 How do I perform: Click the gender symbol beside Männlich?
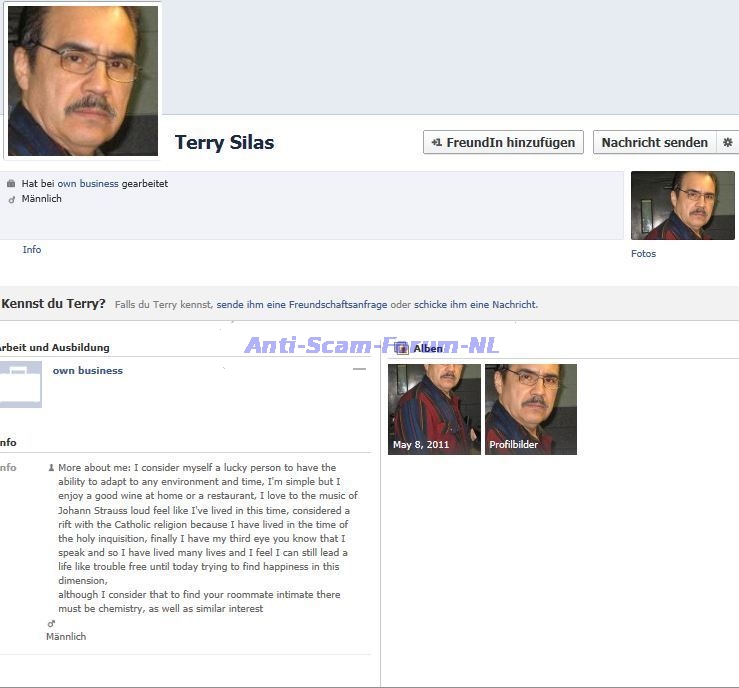pos(11,199)
